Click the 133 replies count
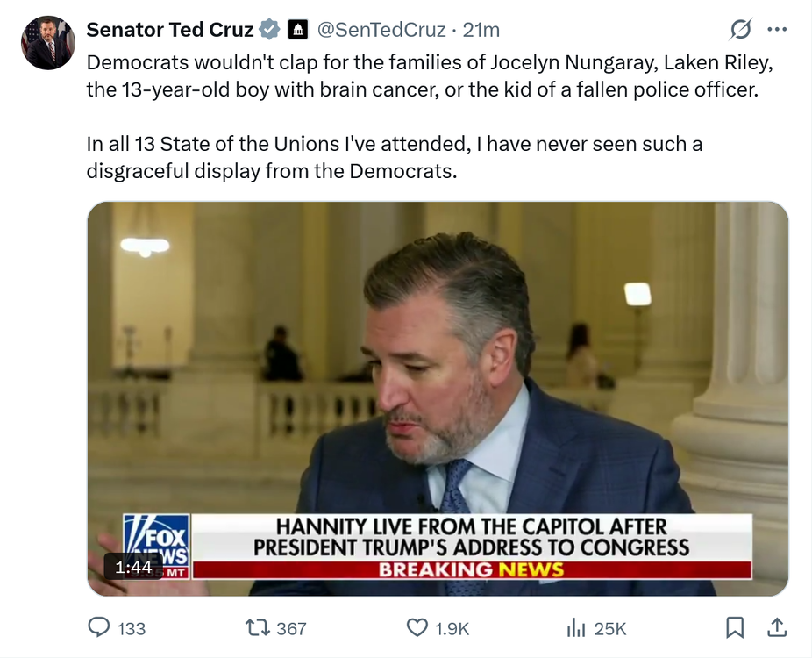Screen dimensions: 812x658 click(132, 628)
